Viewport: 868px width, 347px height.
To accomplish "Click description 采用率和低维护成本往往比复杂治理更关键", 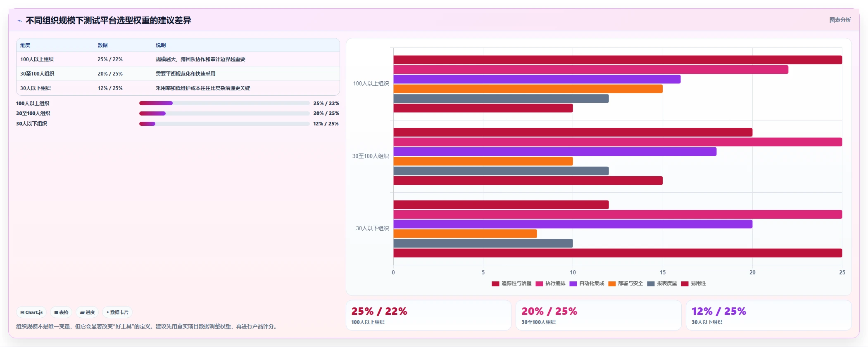I will pos(203,88).
